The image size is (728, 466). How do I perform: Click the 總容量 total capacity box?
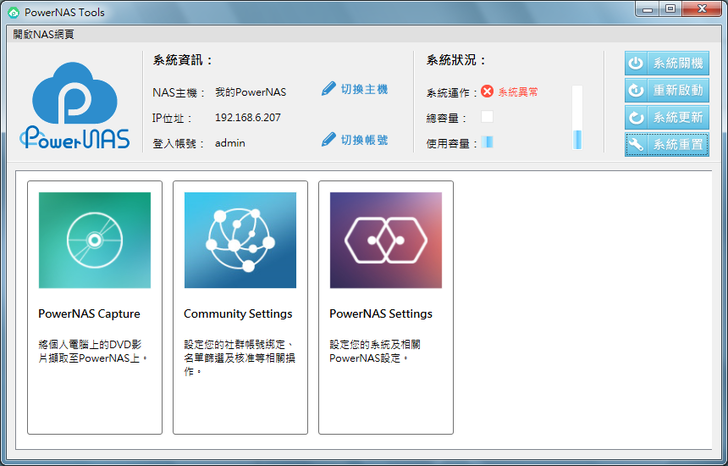tap(487, 117)
